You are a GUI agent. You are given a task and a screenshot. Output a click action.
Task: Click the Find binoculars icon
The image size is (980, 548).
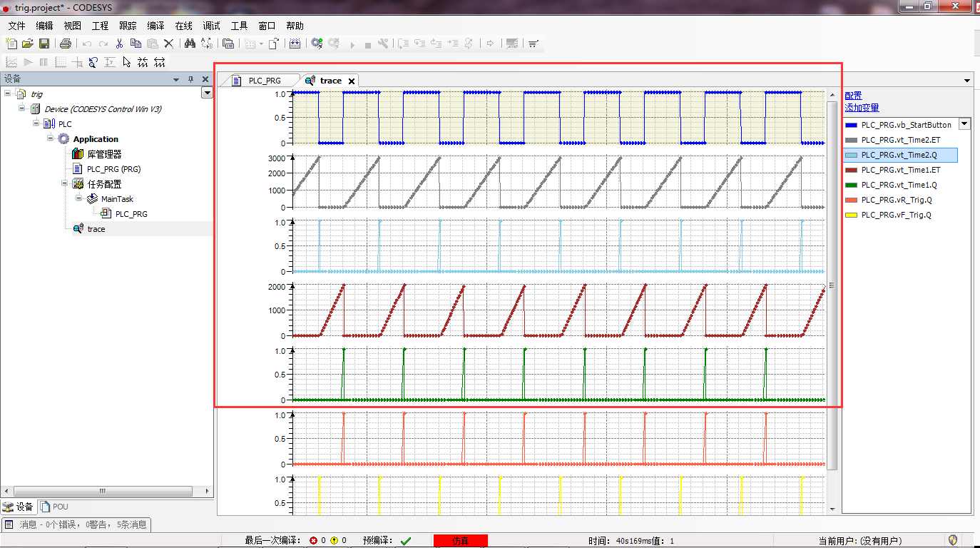(190, 44)
